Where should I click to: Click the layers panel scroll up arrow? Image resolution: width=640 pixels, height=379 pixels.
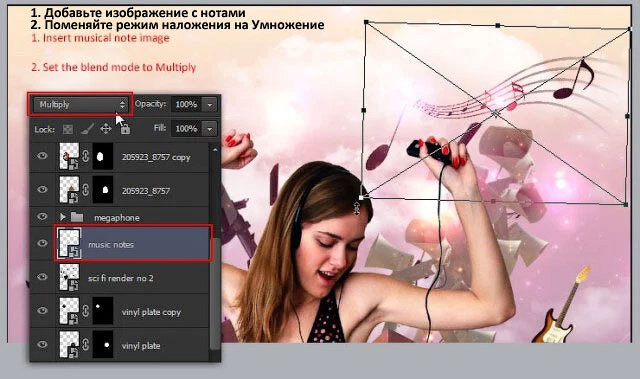pos(215,149)
